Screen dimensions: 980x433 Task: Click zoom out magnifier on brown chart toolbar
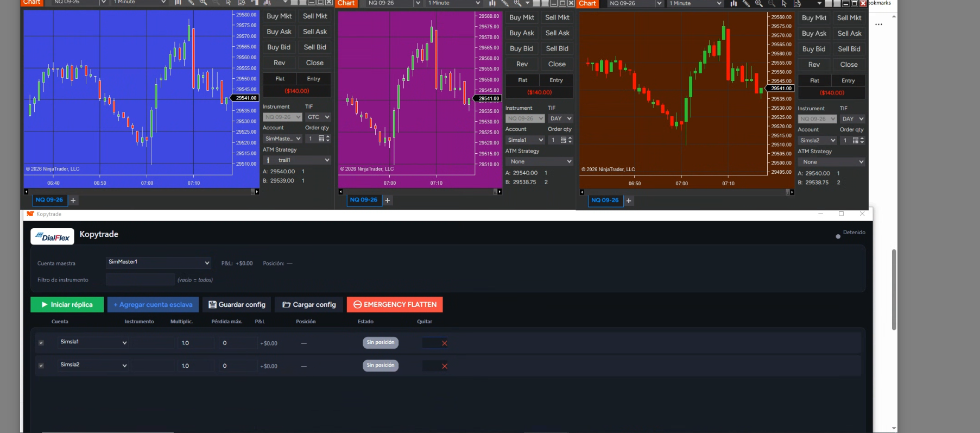click(772, 3)
